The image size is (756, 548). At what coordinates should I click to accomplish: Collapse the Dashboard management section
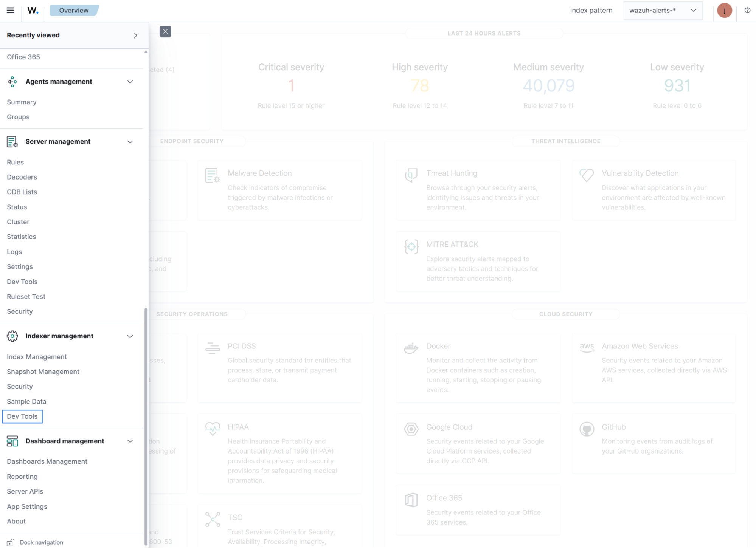click(130, 441)
